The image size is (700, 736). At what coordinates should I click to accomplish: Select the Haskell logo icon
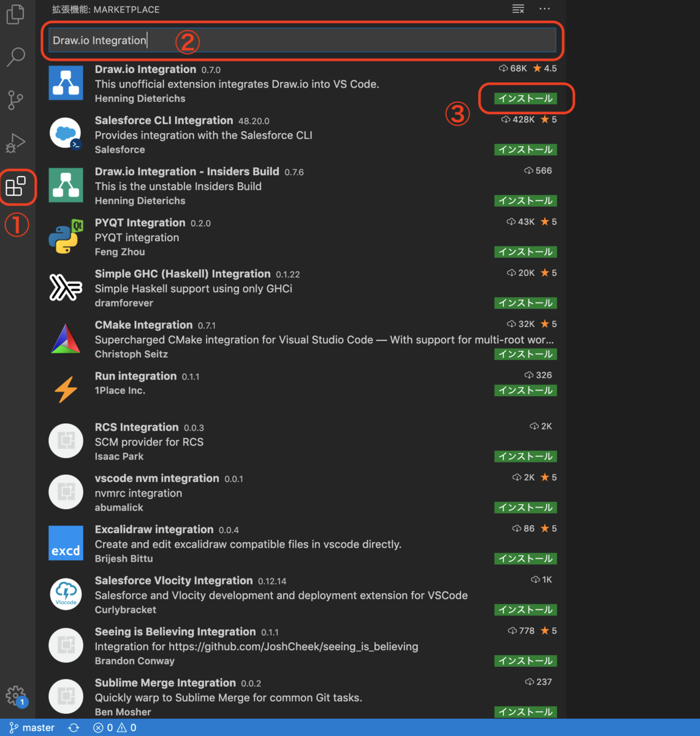(66, 287)
